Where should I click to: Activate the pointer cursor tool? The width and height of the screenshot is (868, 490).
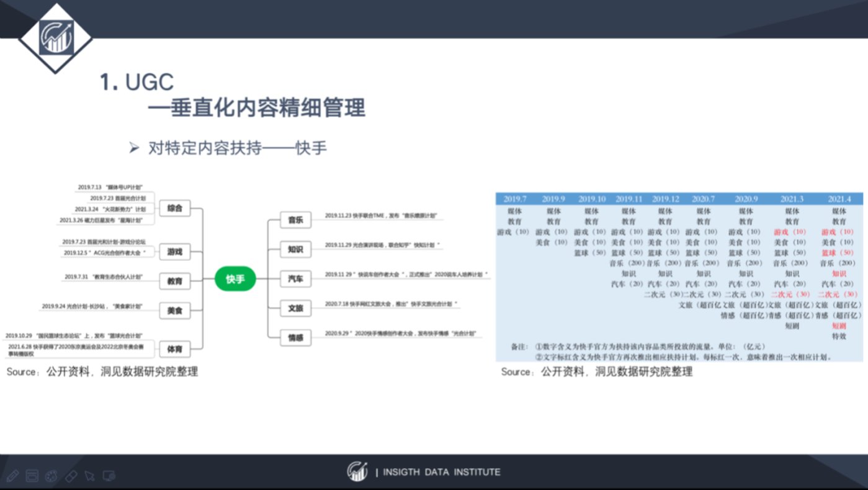pyautogui.click(x=89, y=476)
